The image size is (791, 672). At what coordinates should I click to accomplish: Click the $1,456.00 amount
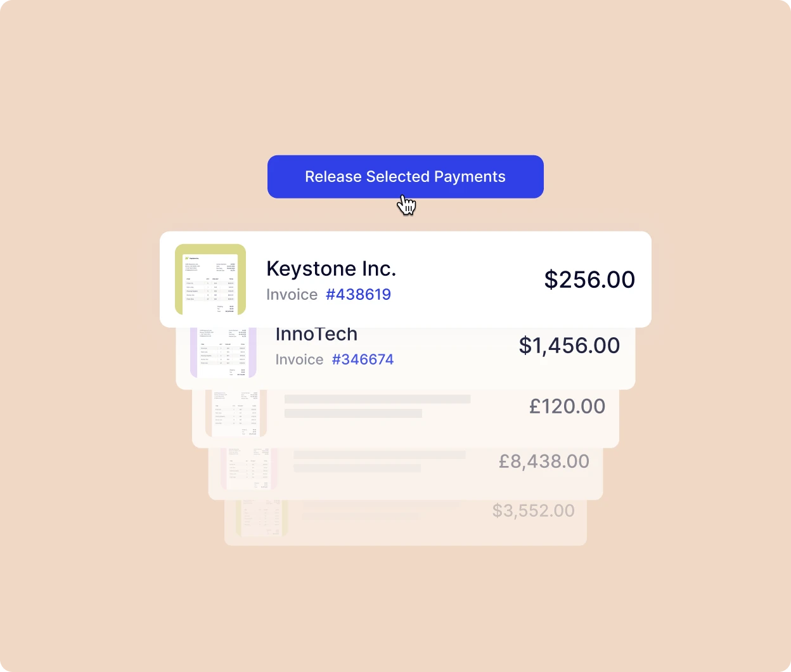coord(569,346)
